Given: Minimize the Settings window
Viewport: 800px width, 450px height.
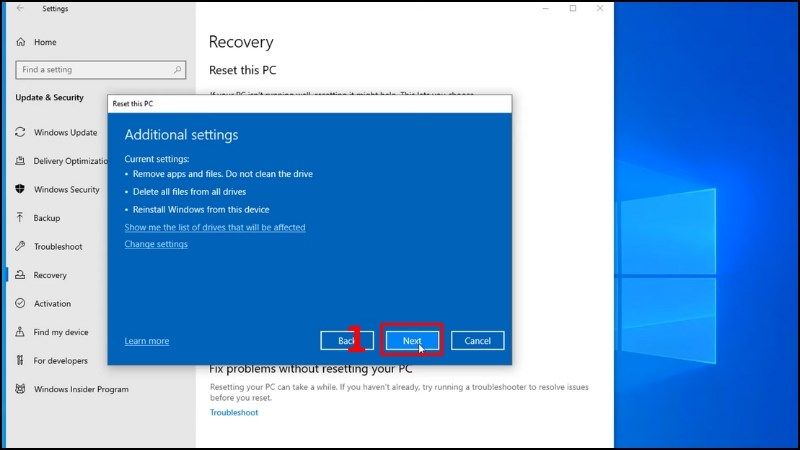Looking at the screenshot, I should click(545, 8).
